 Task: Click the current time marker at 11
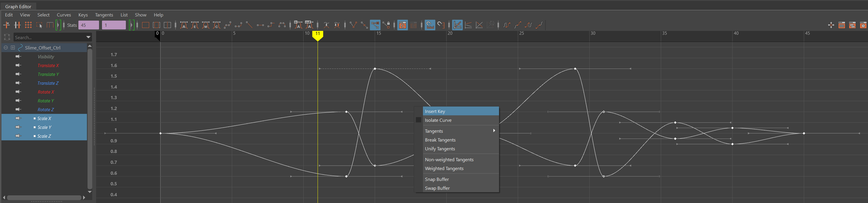click(x=317, y=36)
